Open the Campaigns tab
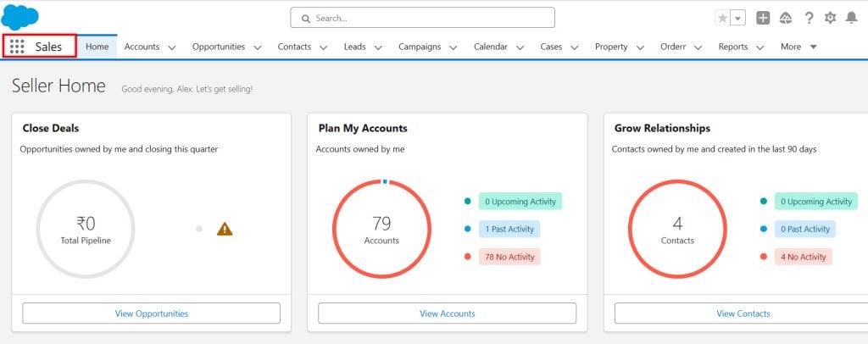The image size is (868, 344). coord(420,47)
